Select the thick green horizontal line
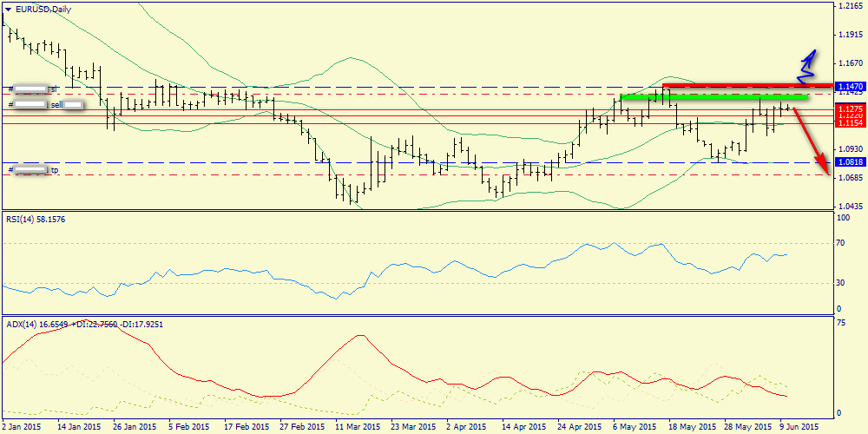 [716, 97]
